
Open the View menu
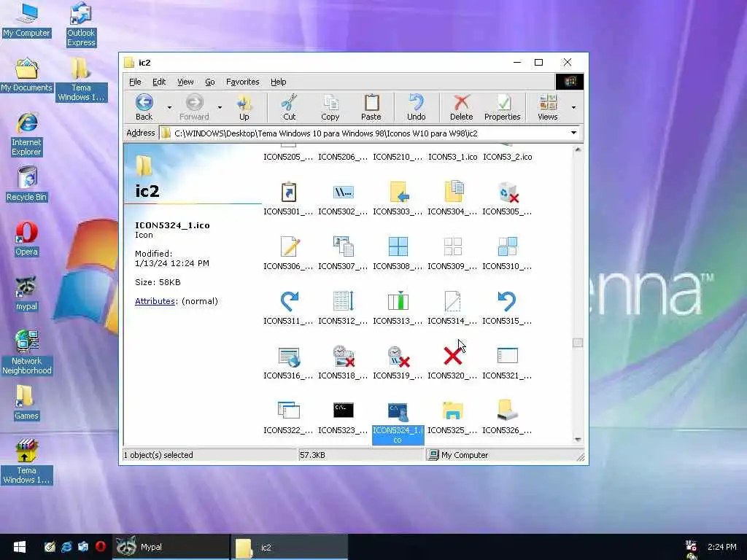pyautogui.click(x=185, y=82)
